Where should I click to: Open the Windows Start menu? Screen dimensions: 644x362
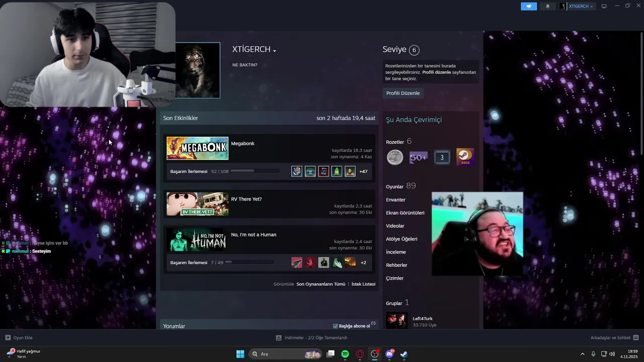pyautogui.click(x=240, y=354)
